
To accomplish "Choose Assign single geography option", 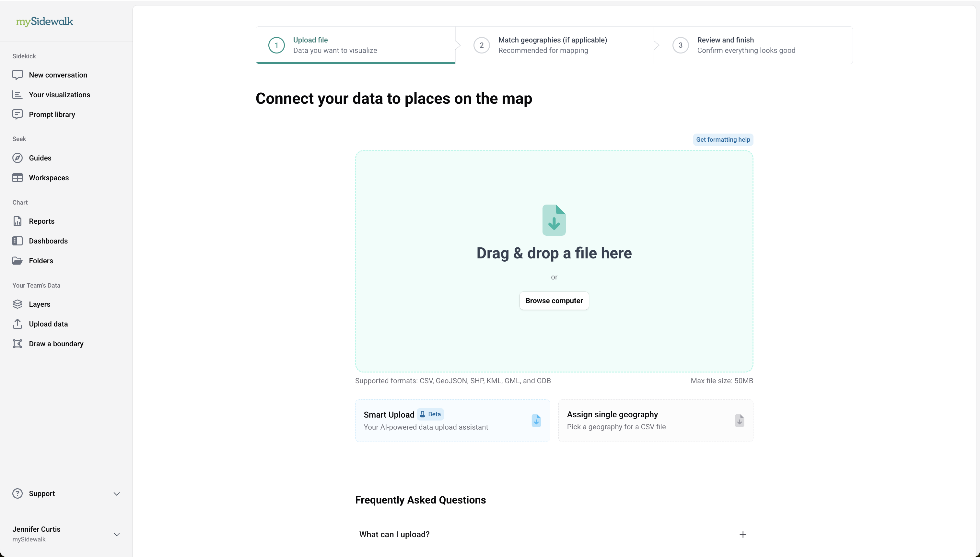I will 655,421.
